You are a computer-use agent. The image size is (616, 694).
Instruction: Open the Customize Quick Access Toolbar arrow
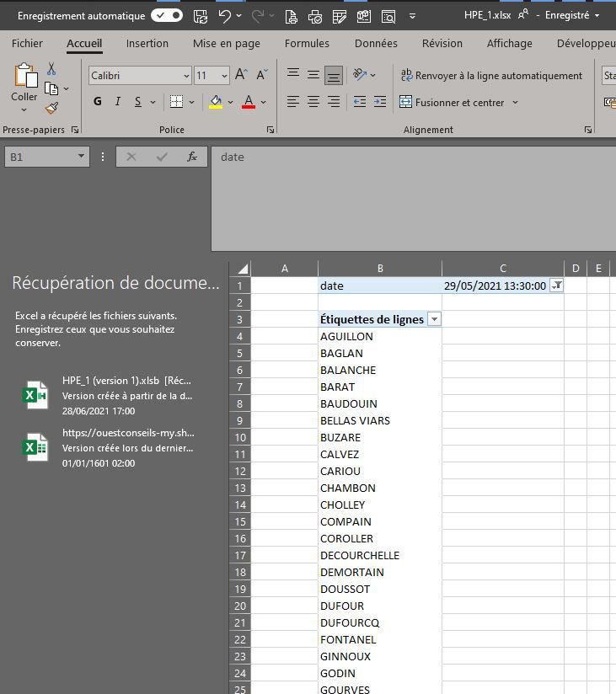412,16
